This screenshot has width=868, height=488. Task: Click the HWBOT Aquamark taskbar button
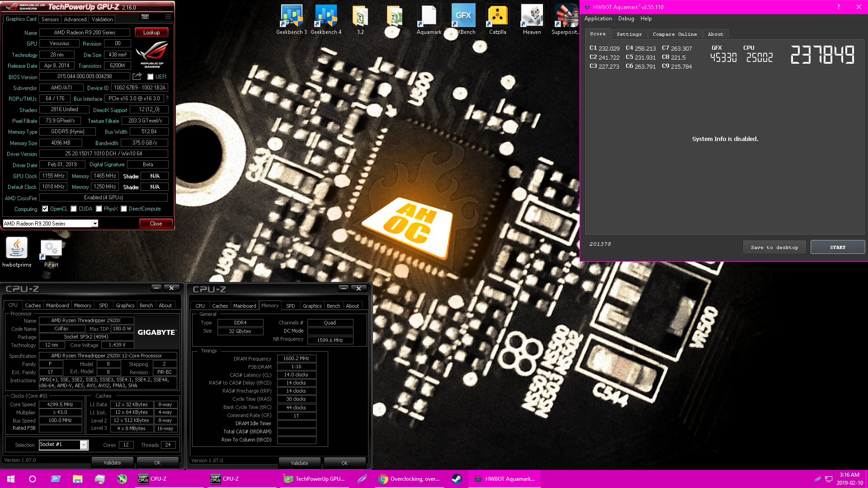click(505, 479)
